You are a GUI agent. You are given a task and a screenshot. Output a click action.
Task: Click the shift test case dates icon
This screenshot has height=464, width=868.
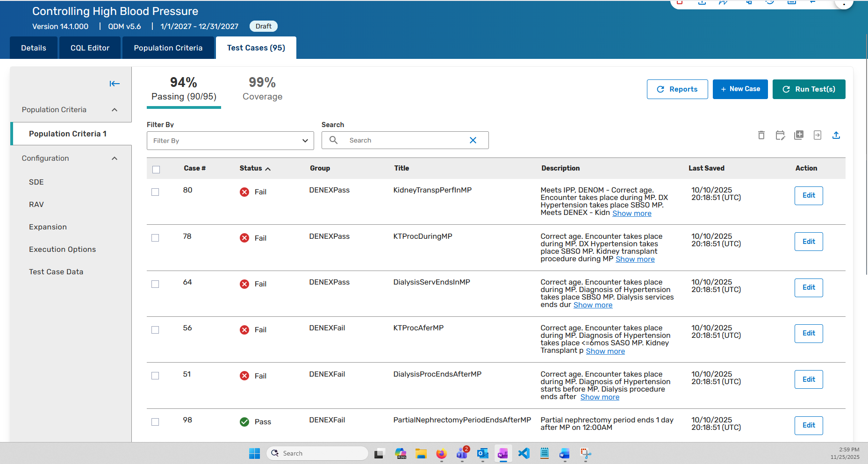780,136
